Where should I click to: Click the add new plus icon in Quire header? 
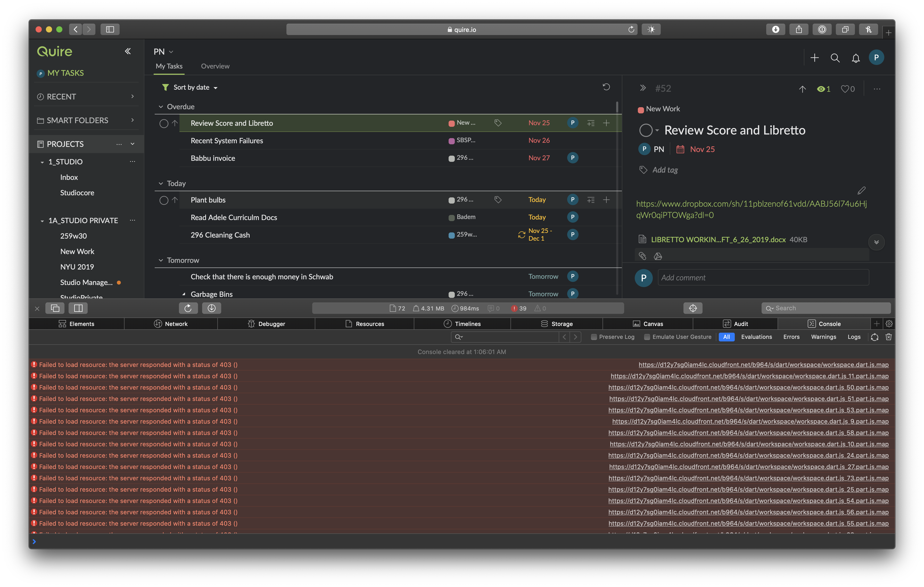tap(815, 58)
